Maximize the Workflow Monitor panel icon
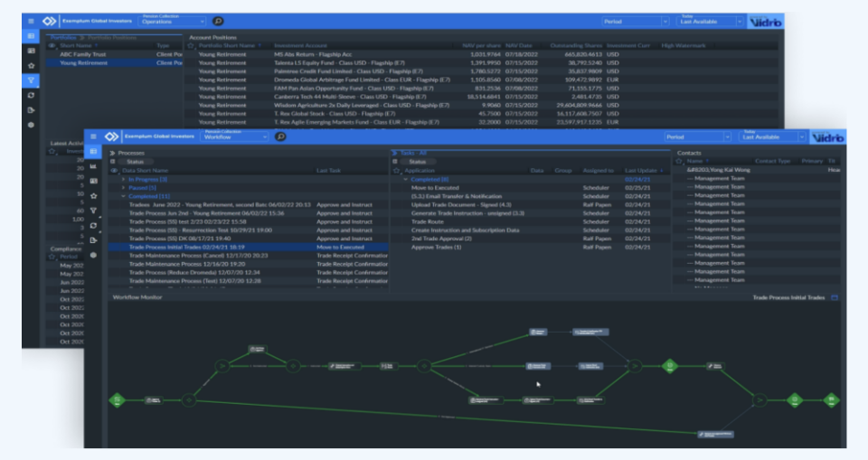Screen dimensions: 868x460 pos(835,298)
